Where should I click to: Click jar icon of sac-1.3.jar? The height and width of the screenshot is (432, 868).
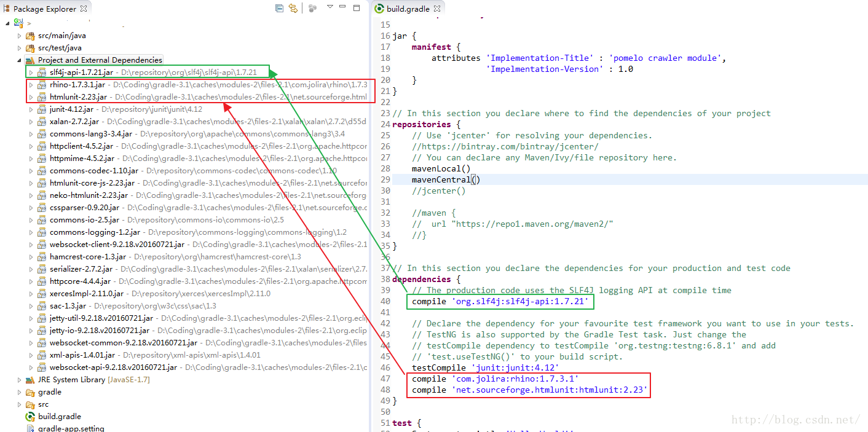click(42, 306)
